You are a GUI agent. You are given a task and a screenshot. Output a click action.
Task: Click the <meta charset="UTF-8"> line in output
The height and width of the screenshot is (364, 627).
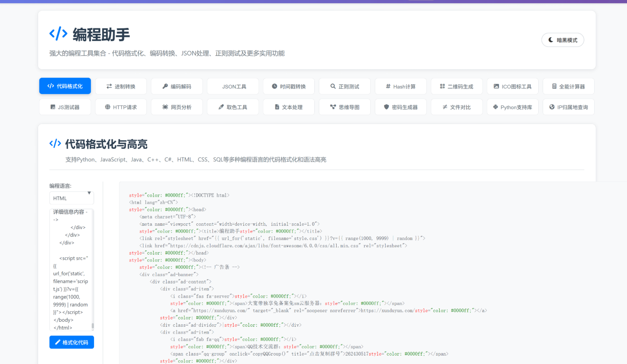pos(167,217)
